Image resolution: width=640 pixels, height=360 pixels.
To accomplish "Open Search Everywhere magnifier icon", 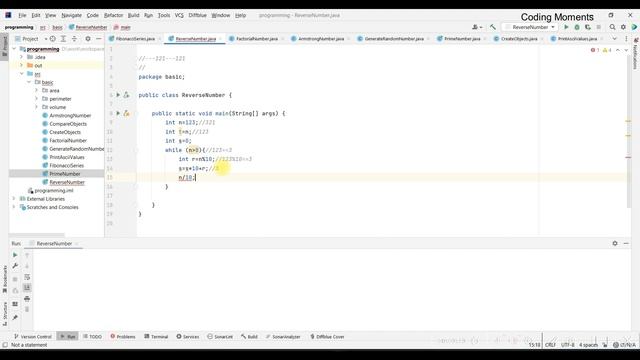I will click(x=612, y=27).
